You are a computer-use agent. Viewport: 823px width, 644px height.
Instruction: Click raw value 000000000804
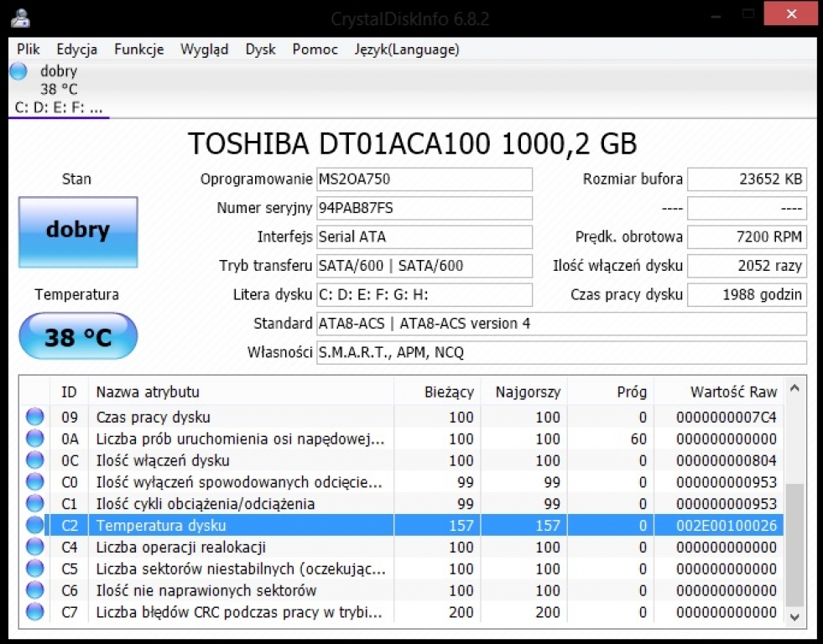727,460
